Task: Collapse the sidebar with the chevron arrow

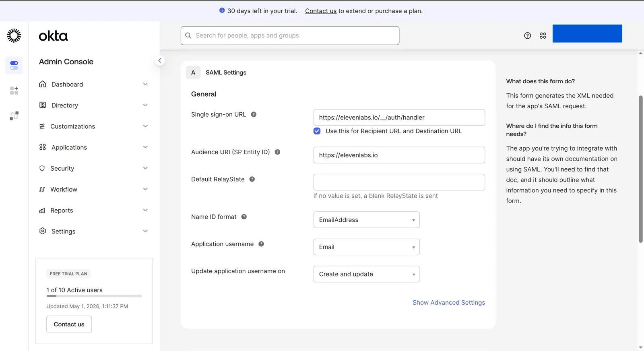Action: point(160,61)
